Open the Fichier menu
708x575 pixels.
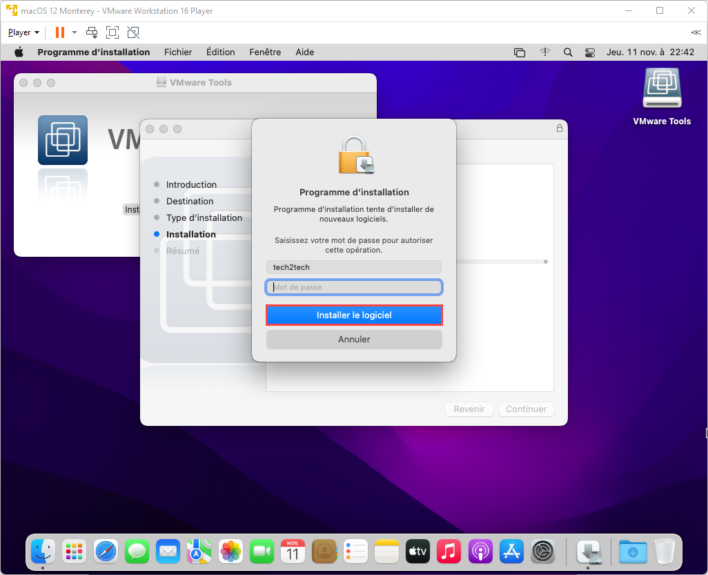[178, 52]
